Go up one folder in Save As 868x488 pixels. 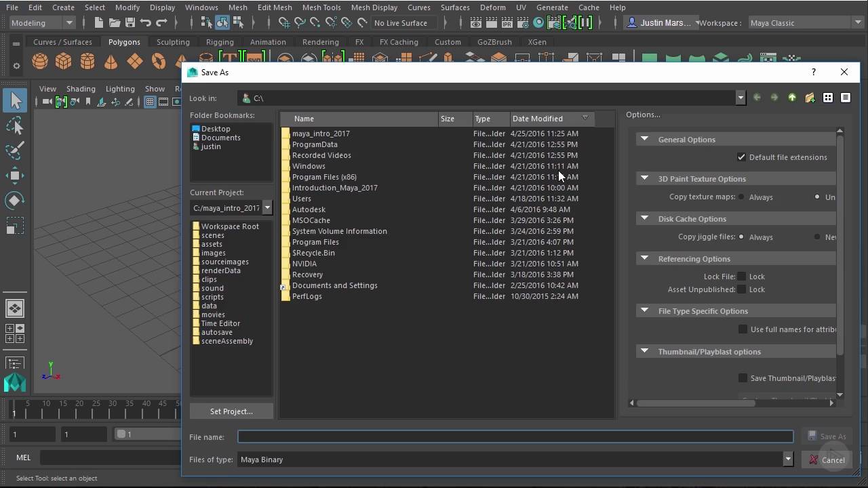pyautogui.click(x=792, y=98)
